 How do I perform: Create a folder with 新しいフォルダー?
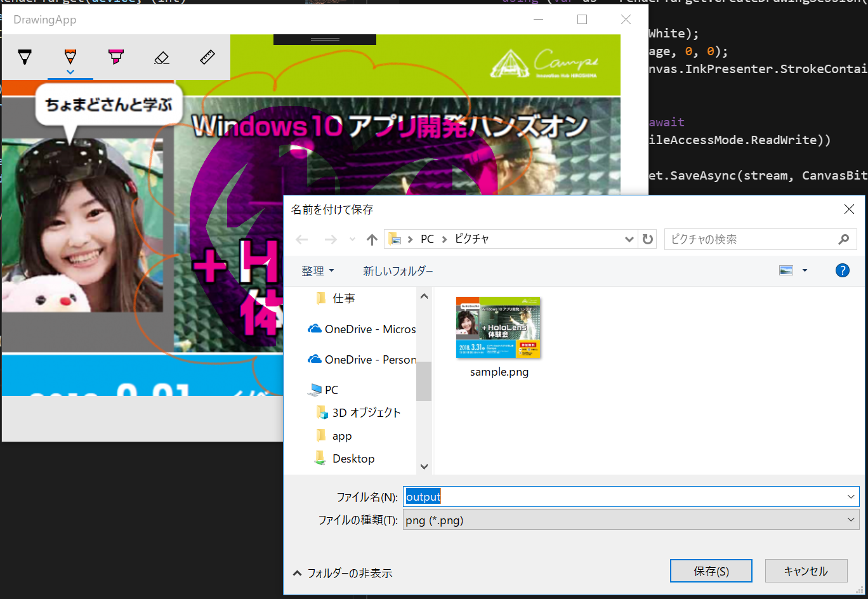click(x=398, y=271)
